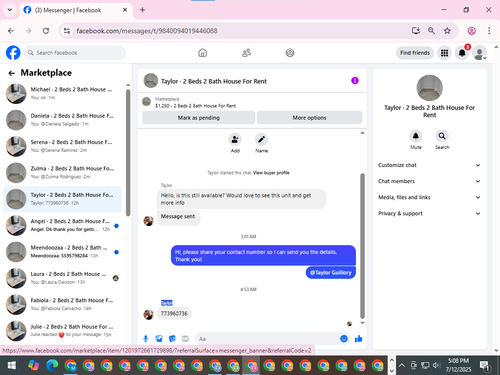The width and height of the screenshot is (500, 375).
Task: Open the Facebook logo home link
Action: [13, 53]
